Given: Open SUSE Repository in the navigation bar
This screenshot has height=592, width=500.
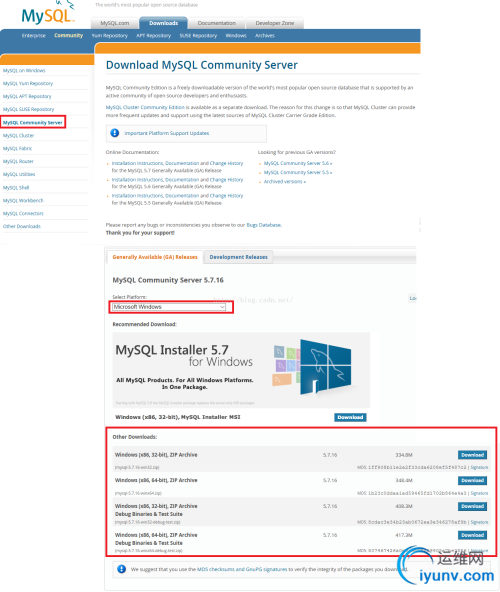Looking at the screenshot, I should click(198, 35).
